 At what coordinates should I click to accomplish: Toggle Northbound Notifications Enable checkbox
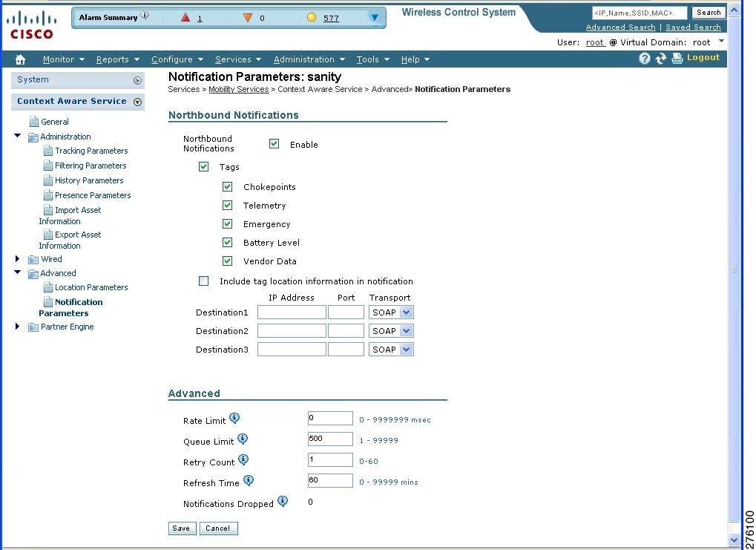click(x=274, y=143)
